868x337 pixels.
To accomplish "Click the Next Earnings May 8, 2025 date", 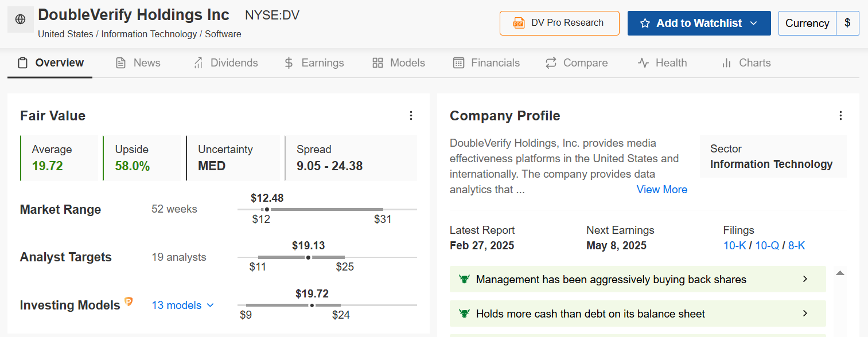I will click(x=616, y=246).
